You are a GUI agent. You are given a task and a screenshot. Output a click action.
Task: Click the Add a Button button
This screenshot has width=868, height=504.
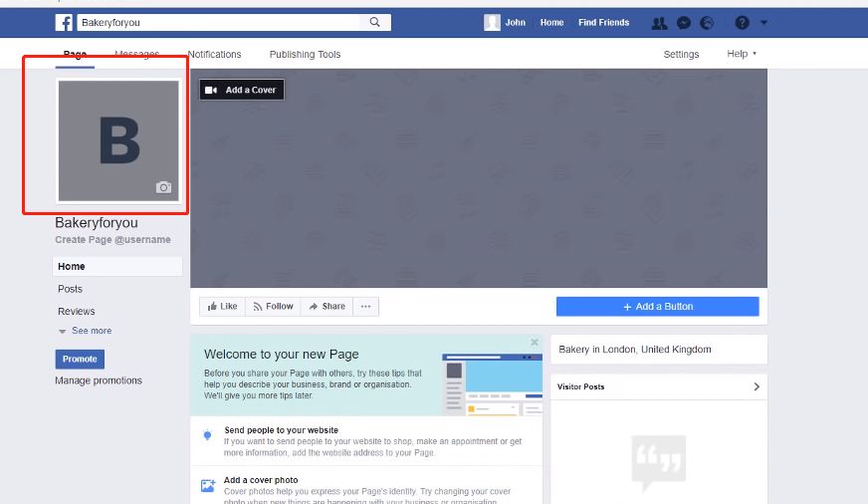pyautogui.click(x=657, y=307)
